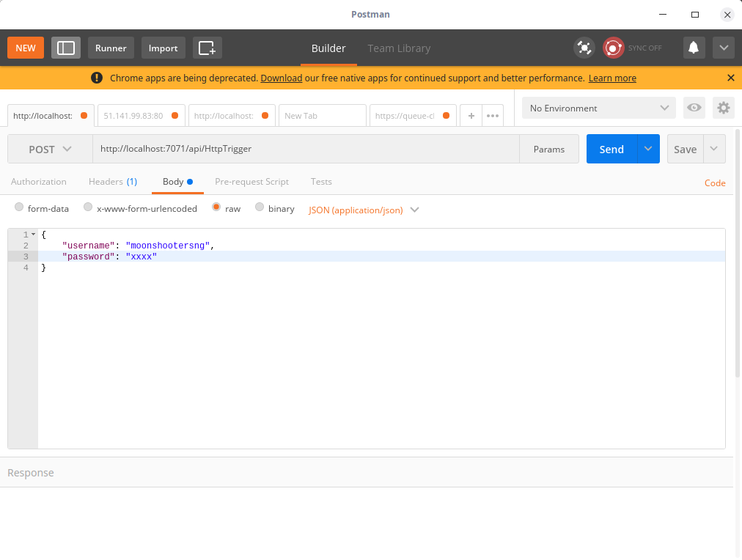Image resolution: width=742 pixels, height=560 pixels.
Task: Open the POST method dropdown
Action: (49, 149)
